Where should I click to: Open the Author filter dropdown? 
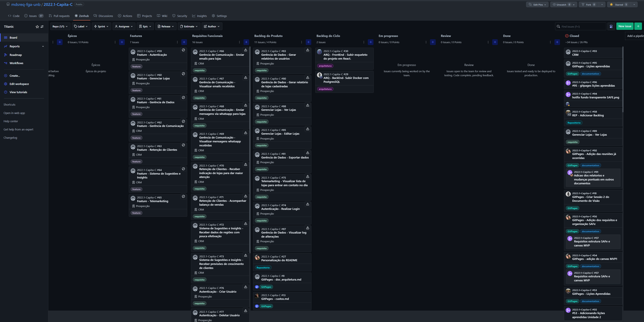click(x=212, y=26)
